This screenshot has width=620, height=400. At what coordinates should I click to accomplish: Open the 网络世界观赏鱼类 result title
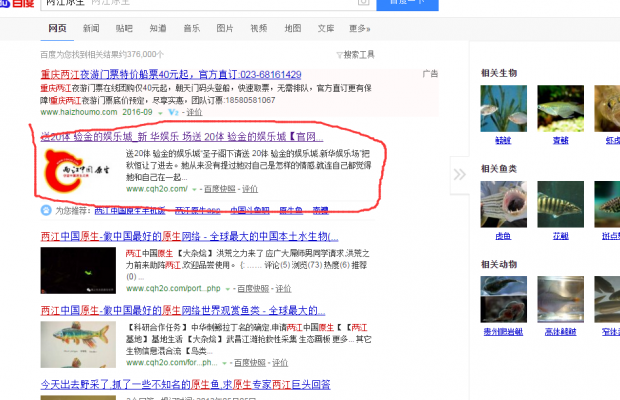click(183, 311)
